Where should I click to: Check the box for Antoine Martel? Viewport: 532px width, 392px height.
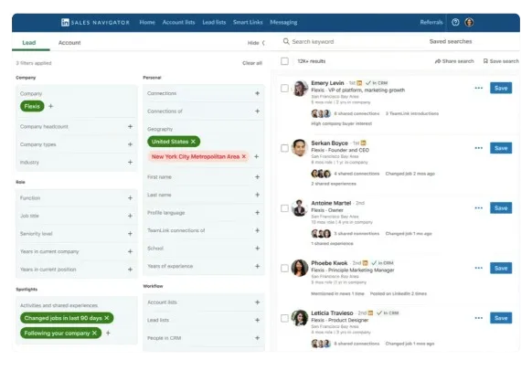(x=284, y=208)
